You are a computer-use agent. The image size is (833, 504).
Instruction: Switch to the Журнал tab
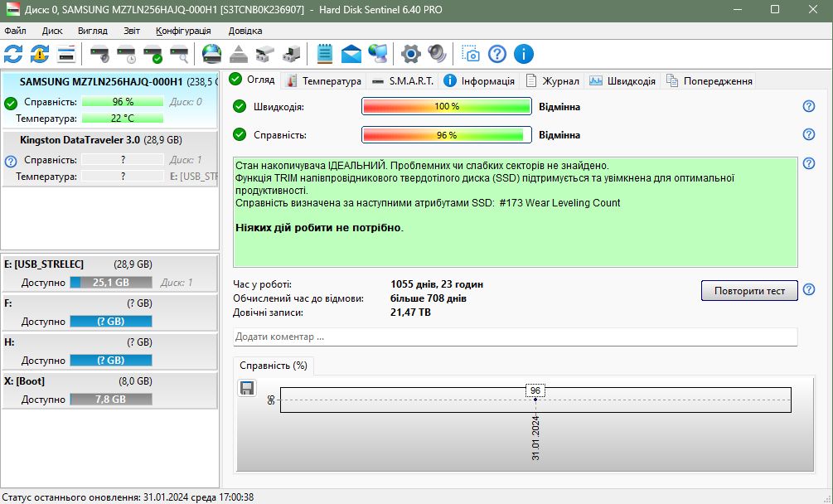[553, 80]
